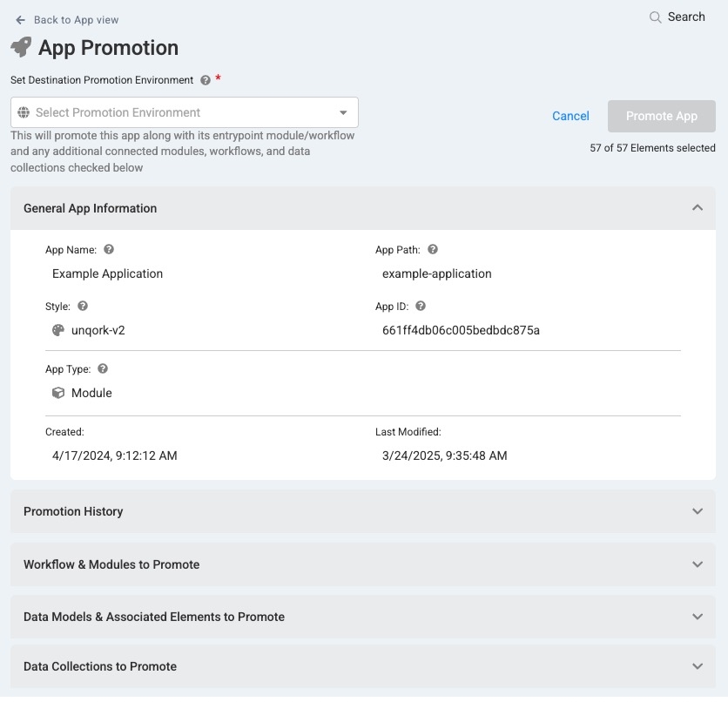The image size is (728, 702).
Task: Click the Set Destination Promotion Environment label
Action: point(102,80)
